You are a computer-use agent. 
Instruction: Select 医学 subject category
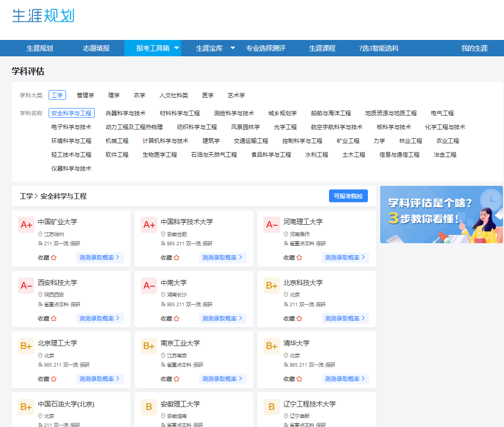(x=208, y=95)
